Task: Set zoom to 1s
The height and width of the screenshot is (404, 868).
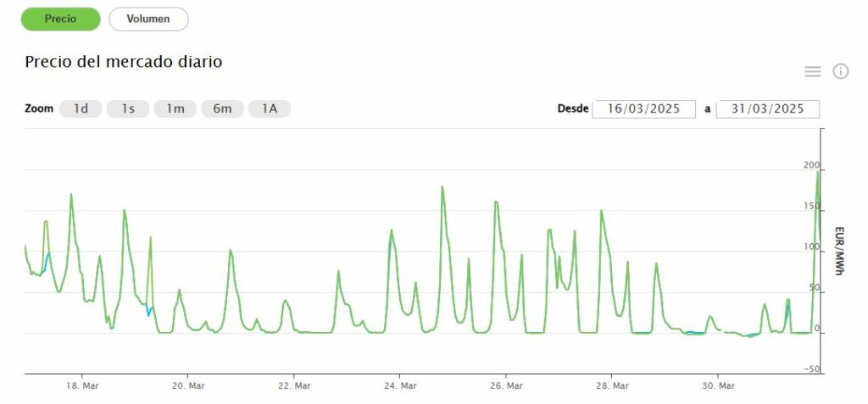Action: click(x=128, y=109)
